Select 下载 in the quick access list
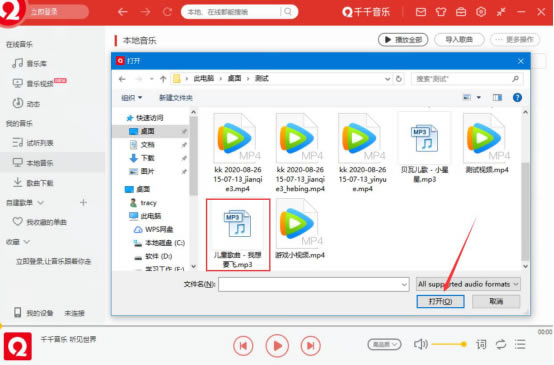 point(142,158)
